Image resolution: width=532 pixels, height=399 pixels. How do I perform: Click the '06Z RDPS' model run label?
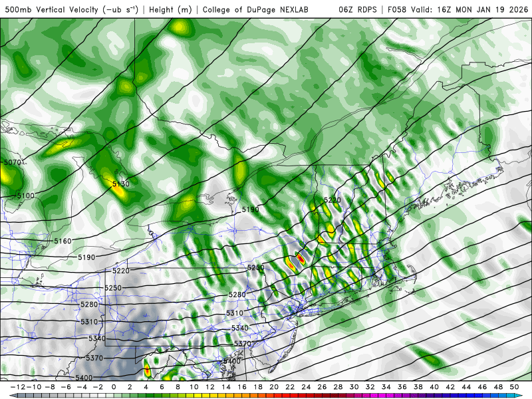click(x=357, y=9)
